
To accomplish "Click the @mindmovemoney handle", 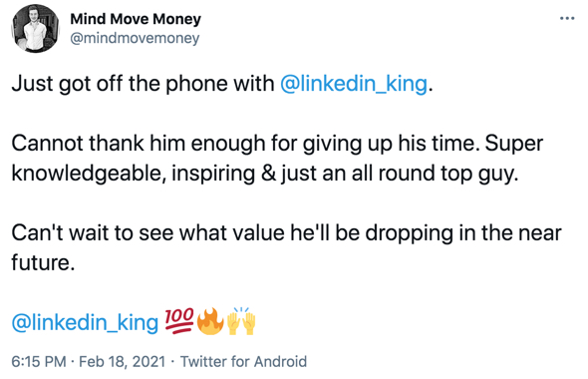I will pyautogui.click(x=135, y=38).
